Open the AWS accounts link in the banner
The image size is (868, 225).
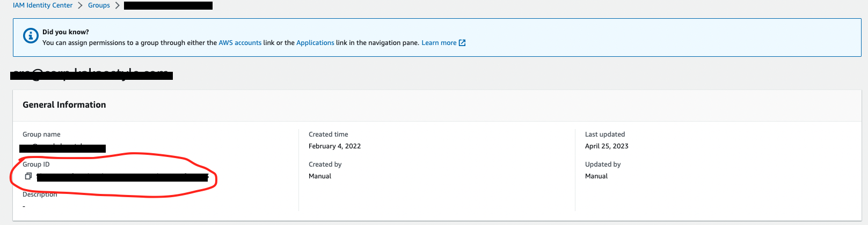point(240,43)
